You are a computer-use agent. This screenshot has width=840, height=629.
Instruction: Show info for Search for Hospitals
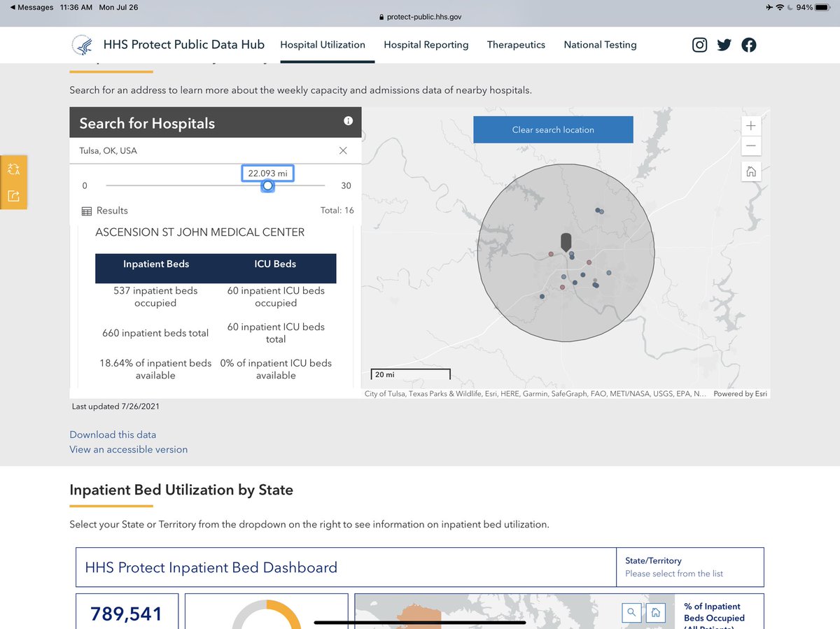coord(348,121)
